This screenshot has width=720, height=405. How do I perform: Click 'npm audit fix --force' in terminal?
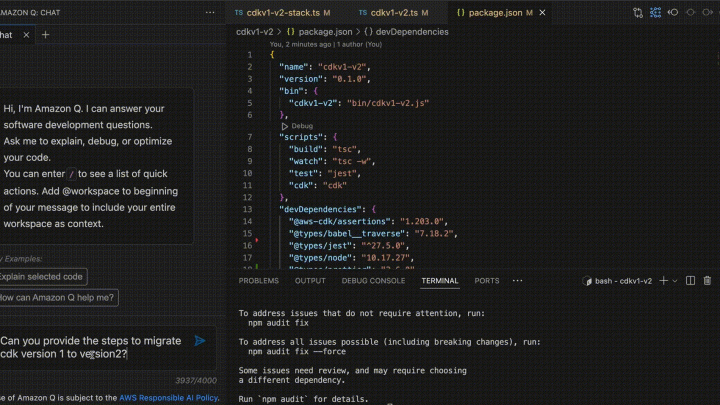click(x=297, y=352)
